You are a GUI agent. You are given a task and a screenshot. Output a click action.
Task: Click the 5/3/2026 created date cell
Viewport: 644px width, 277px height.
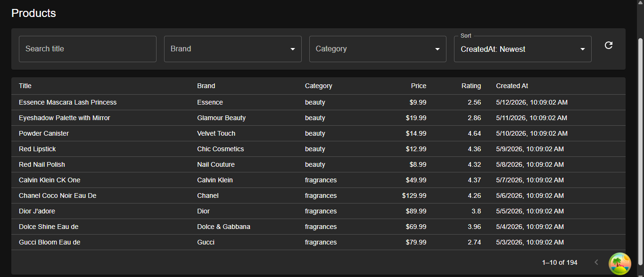coord(530,242)
